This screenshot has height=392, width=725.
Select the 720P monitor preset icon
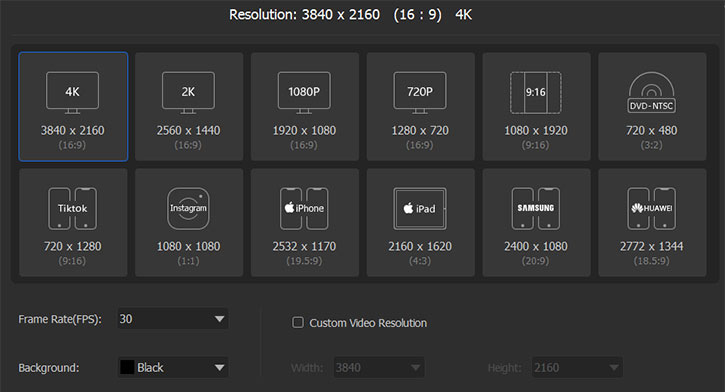click(x=420, y=92)
